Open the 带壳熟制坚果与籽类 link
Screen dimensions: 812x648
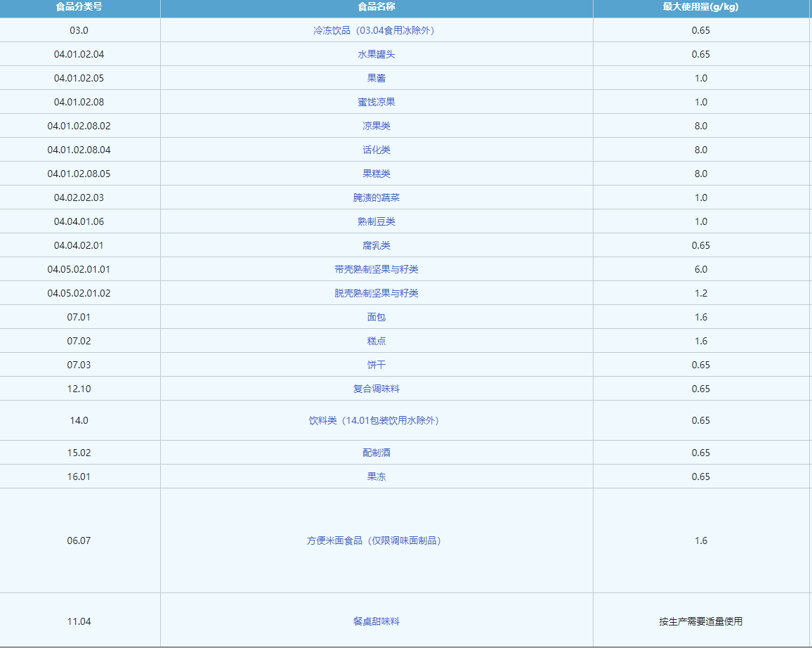pyautogui.click(x=376, y=269)
